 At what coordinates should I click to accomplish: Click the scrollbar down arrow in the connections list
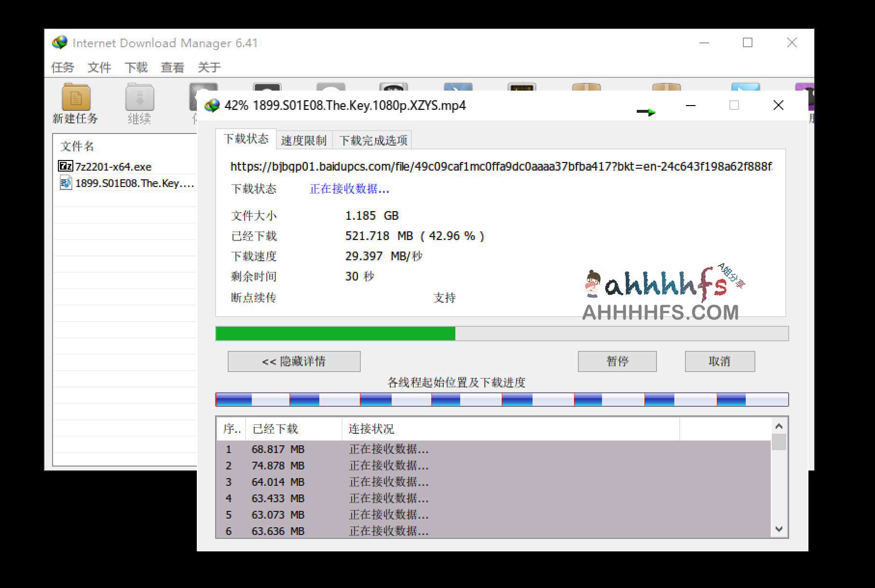779,529
